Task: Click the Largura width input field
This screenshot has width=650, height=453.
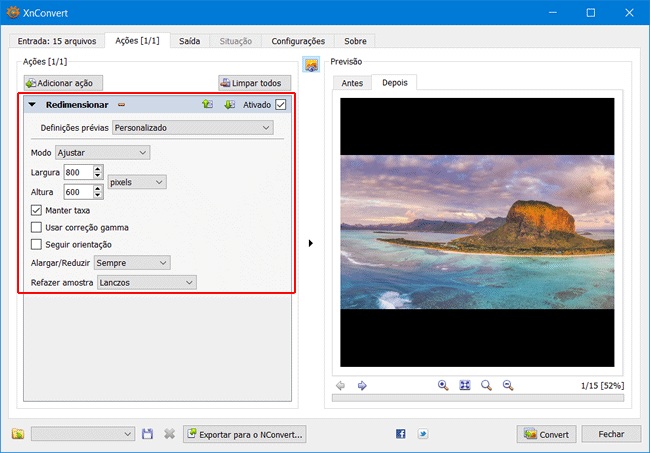Action: [x=77, y=173]
